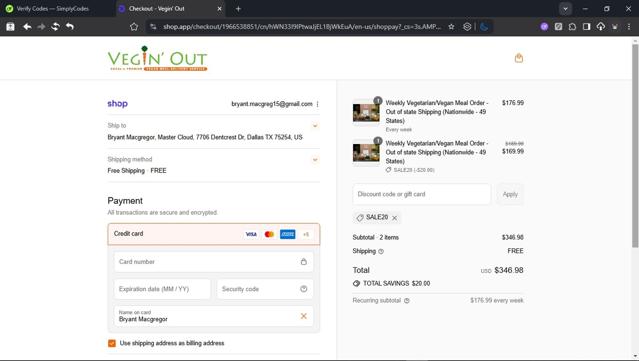Click the layers extension icon in address bar
Image resolution: width=639 pixels, height=361 pixels.
(x=467, y=26)
